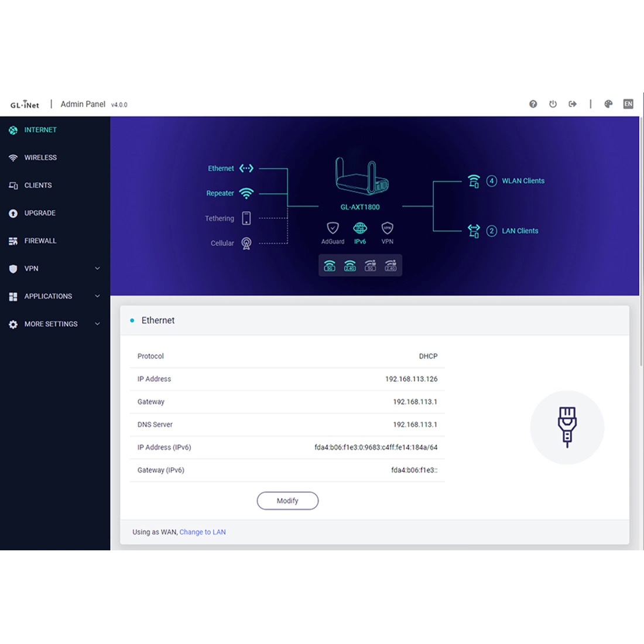Click the help question mark icon
644x644 pixels.
coord(533,104)
